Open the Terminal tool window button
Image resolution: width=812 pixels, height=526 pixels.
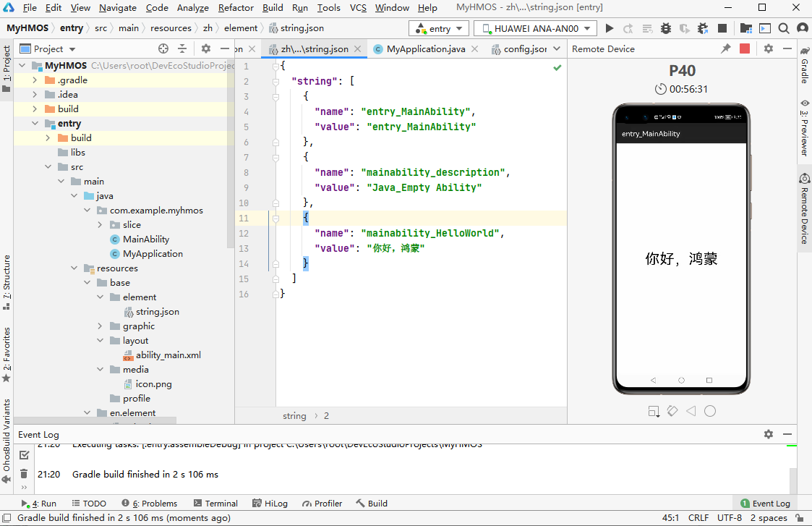tap(215, 504)
